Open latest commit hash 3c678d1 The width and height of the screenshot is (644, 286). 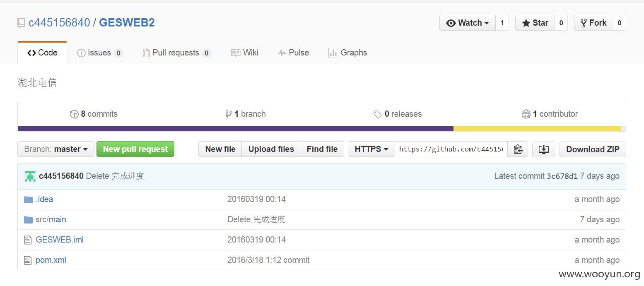pyautogui.click(x=562, y=176)
